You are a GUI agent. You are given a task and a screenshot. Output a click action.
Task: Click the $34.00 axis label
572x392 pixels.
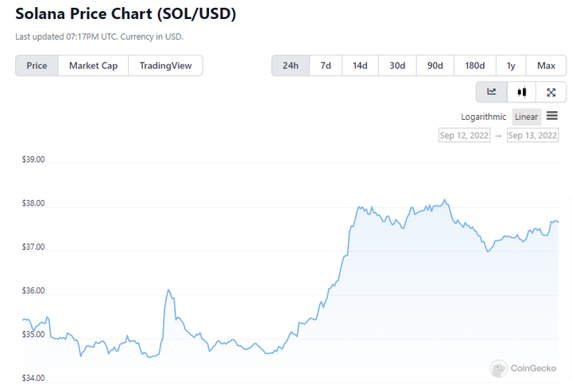pyautogui.click(x=33, y=378)
